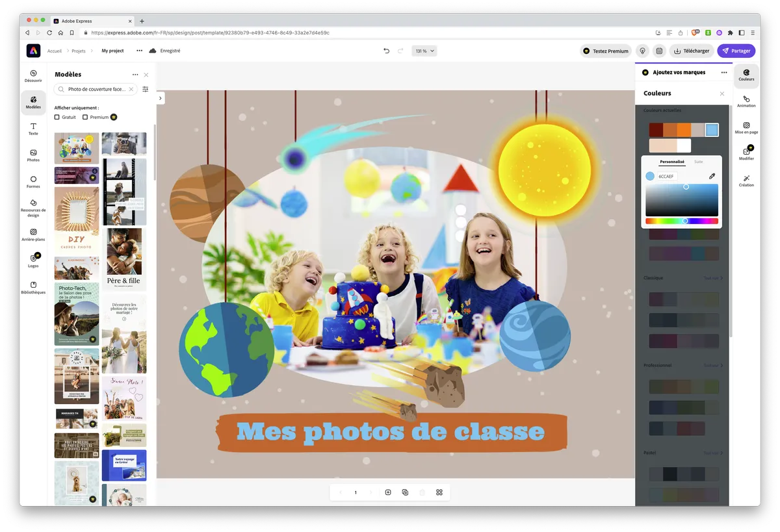This screenshot has height=532, width=780.
Task: Open the zoom level dropdown showing 131%
Action: (x=424, y=51)
